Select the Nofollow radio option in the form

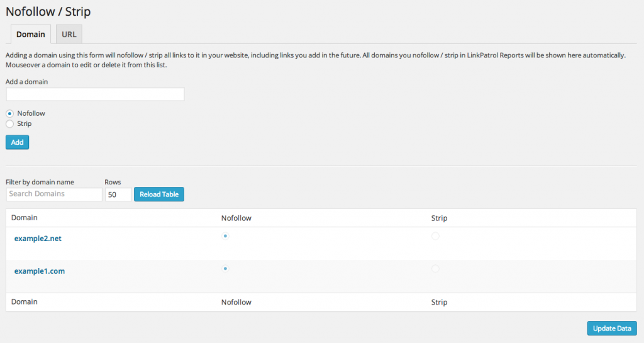tap(10, 113)
